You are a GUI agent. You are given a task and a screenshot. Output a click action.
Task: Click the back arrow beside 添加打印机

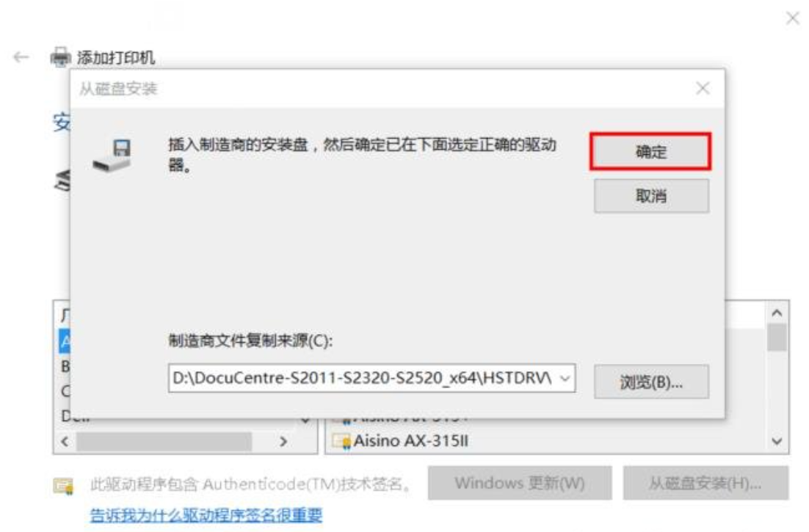21,57
